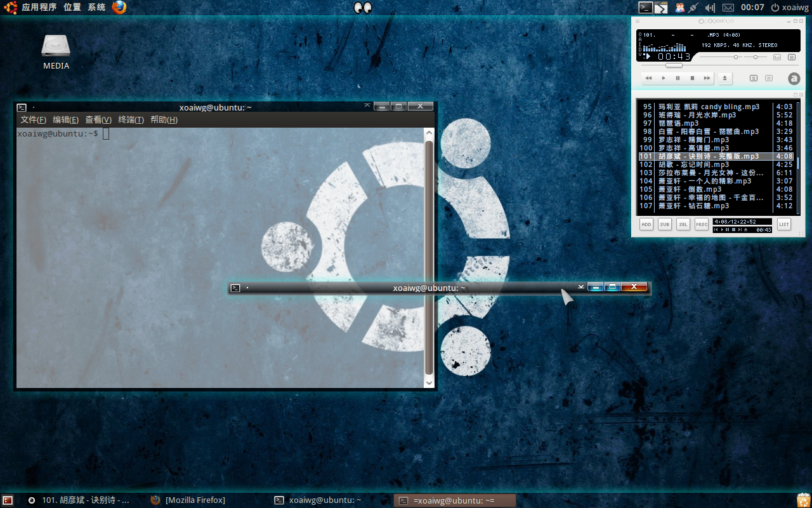
Task: Click terminal scrollbar up arrow
Action: point(429,133)
